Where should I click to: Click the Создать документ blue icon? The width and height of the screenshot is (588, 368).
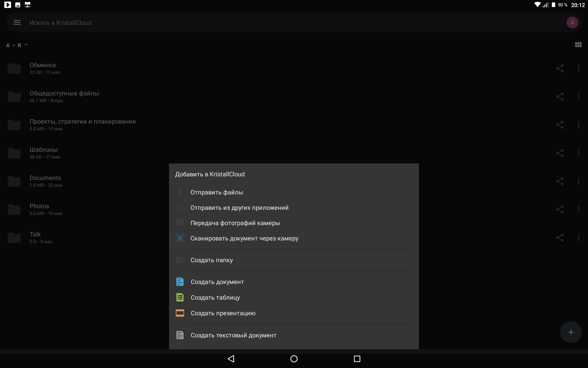180,282
